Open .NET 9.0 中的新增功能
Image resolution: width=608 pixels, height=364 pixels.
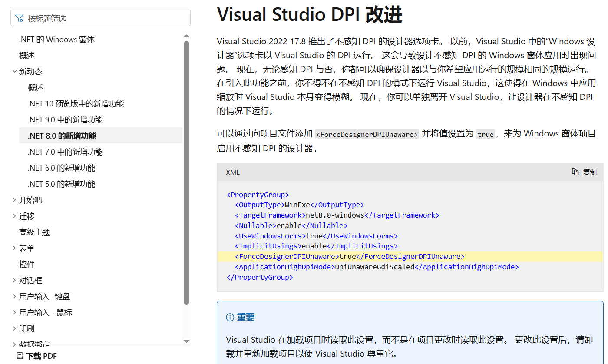click(x=66, y=120)
